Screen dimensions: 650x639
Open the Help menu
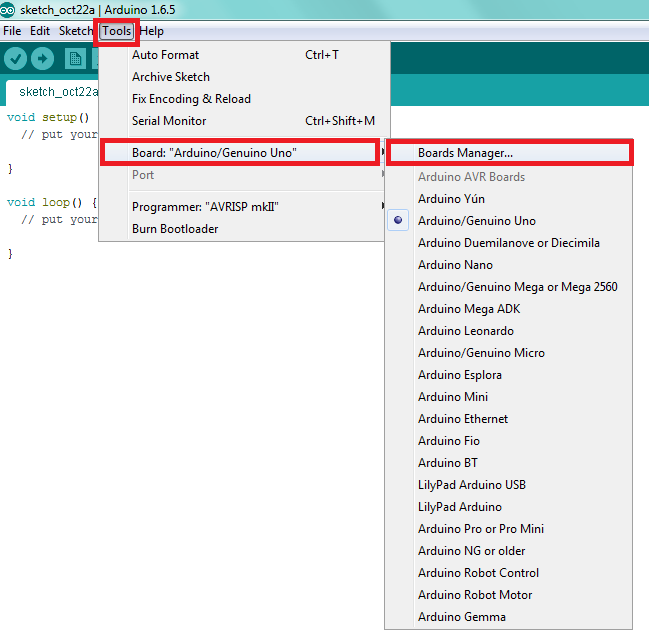[x=152, y=31]
